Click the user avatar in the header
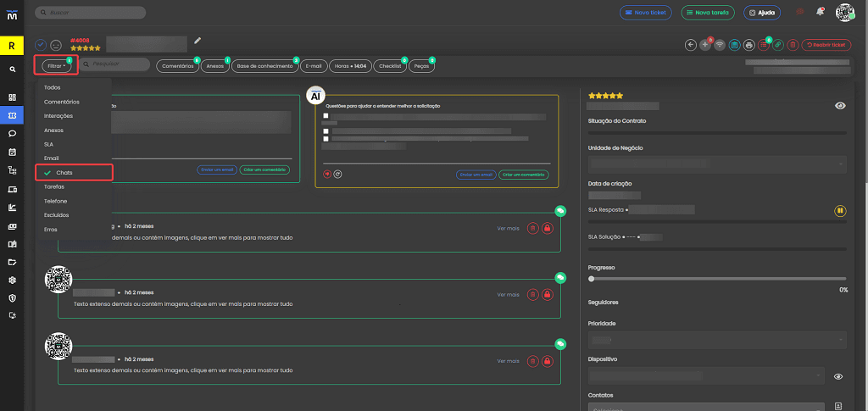Viewport: 868px width, 411px height. click(845, 12)
